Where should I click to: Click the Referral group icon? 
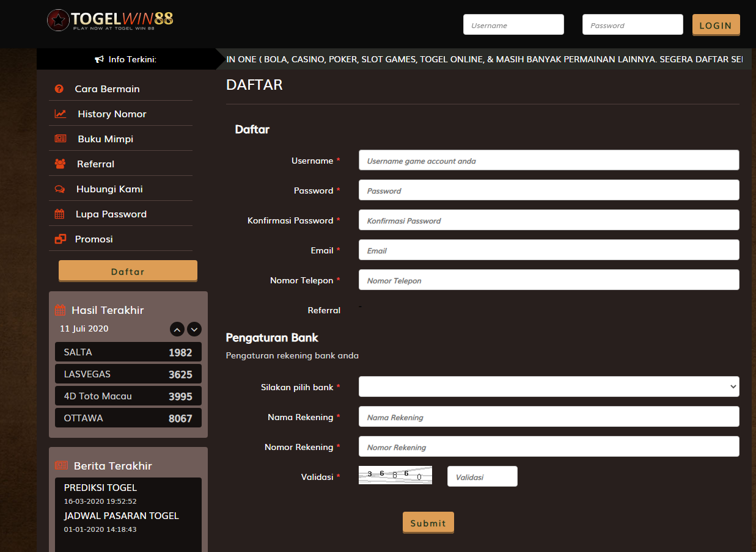click(x=59, y=164)
